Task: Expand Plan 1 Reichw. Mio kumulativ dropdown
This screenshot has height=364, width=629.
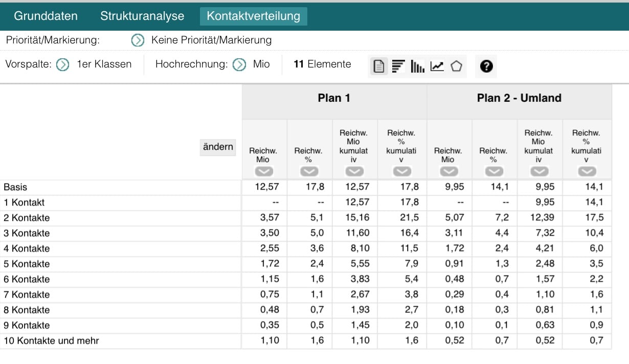Action: (x=354, y=171)
